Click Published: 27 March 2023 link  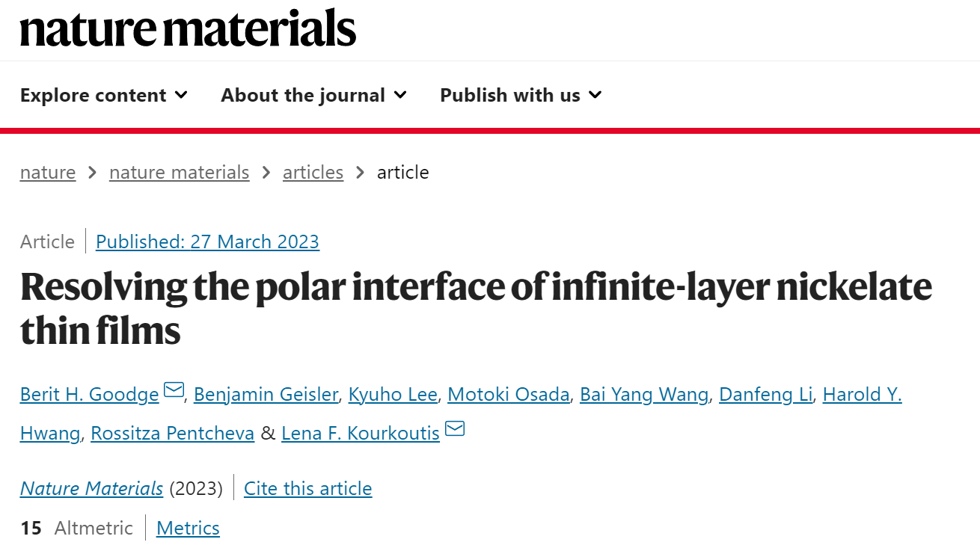tap(208, 241)
